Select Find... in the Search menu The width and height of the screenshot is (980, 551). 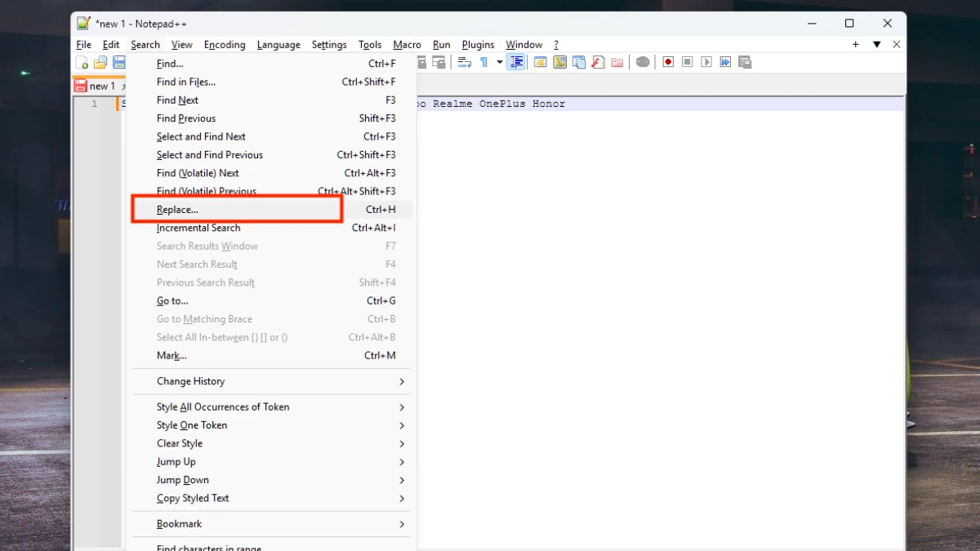[x=273, y=64]
